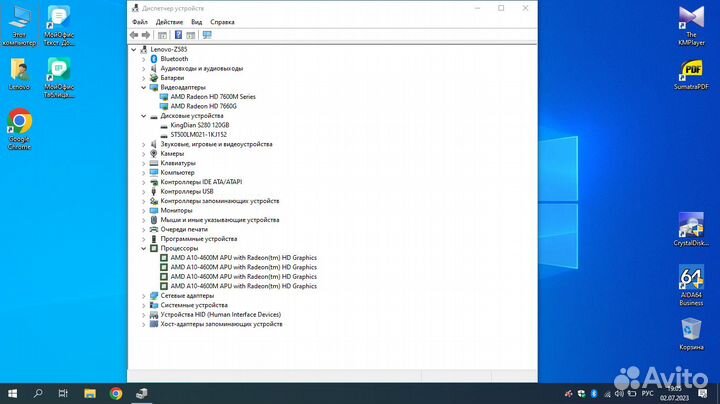Open Google Chrome desktop shortcut
720x404 pixels.
[19, 129]
